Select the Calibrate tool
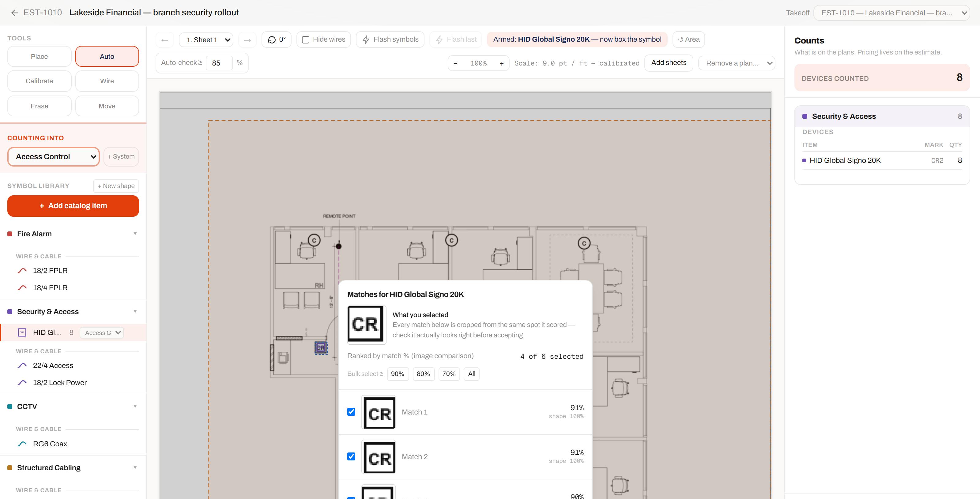980x499 pixels. 39,81
